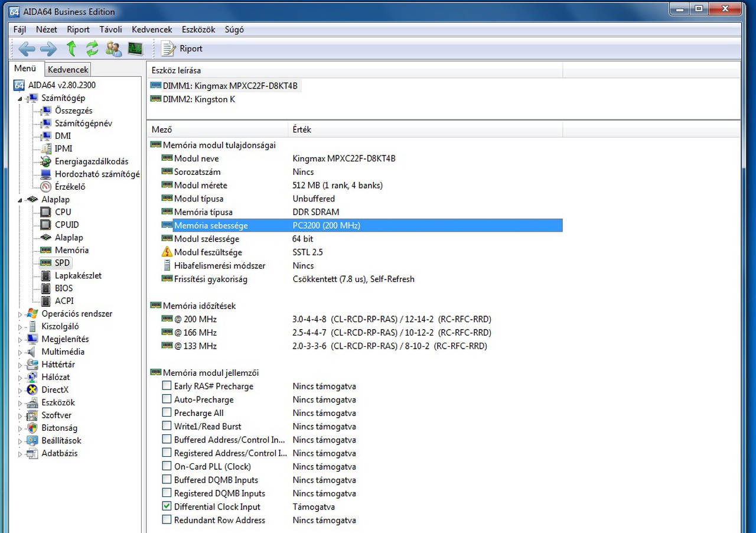Click the Beállítások tree icon

32,441
